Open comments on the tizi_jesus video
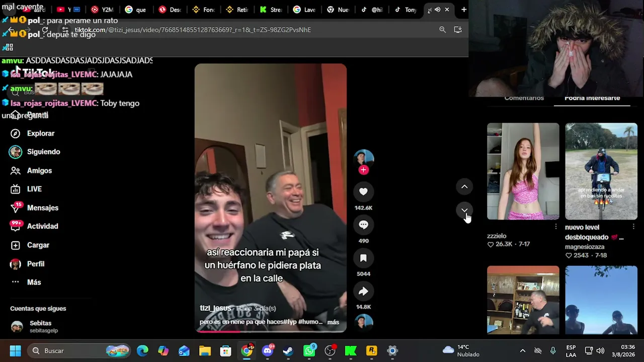 [x=363, y=225]
